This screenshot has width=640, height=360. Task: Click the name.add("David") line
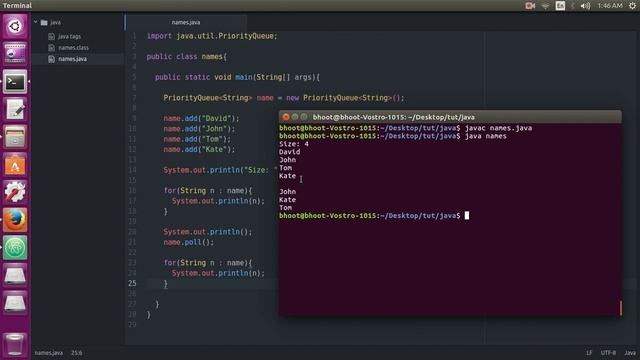201,118
